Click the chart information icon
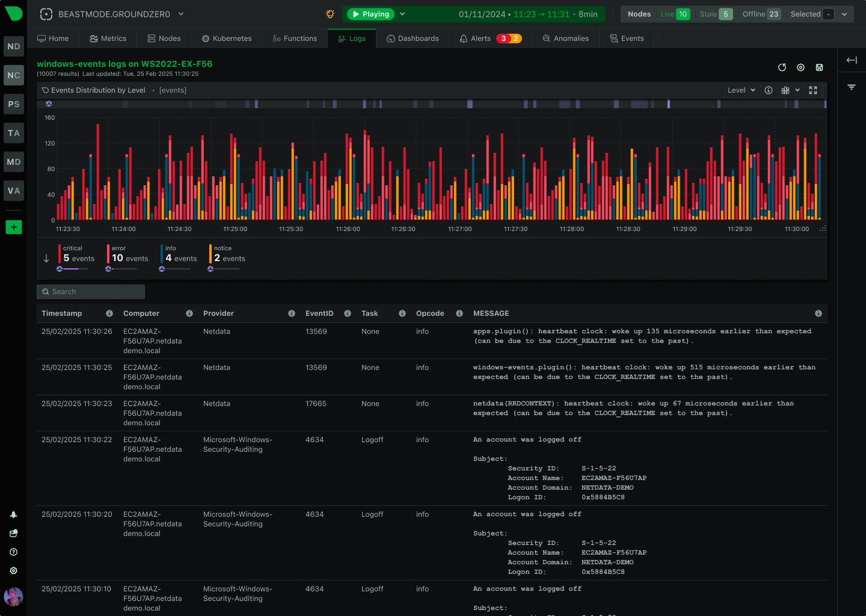 point(769,90)
